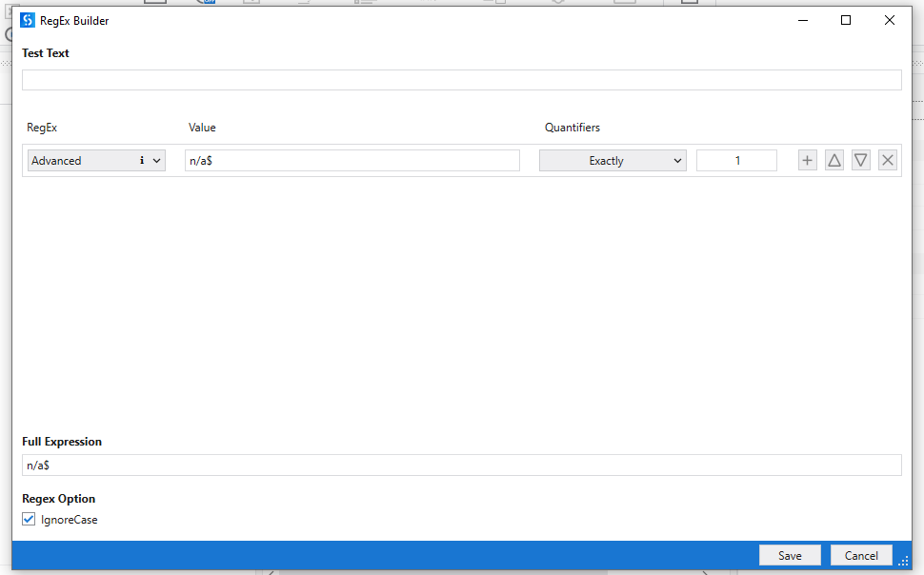This screenshot has height=575, width=924.
Task: Uncheck the IgnoreCase option
Action: 29,519
